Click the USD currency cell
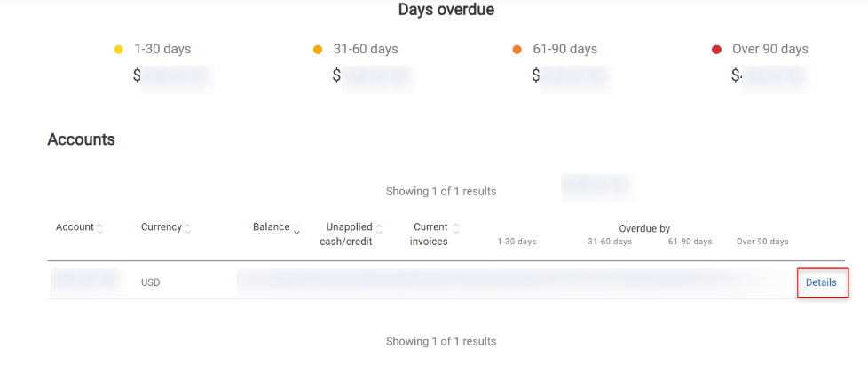The image size is (868, 365). click(x=151, y=282)
